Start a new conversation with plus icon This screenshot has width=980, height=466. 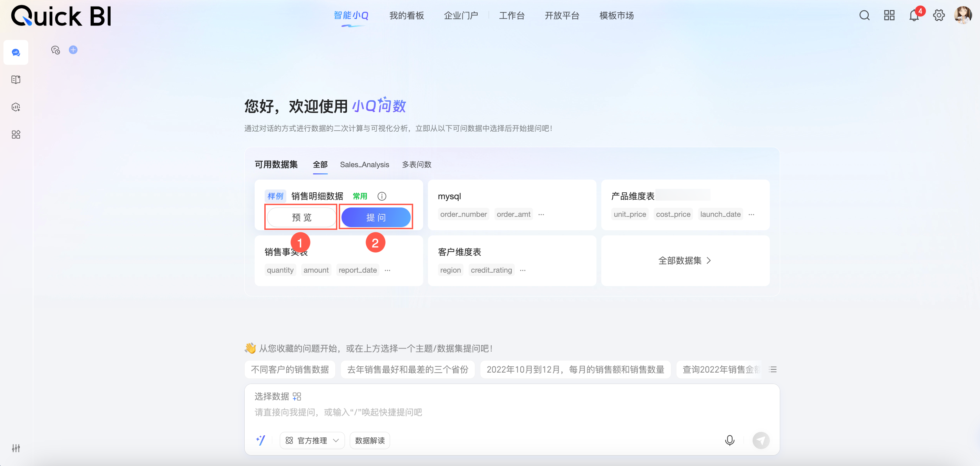73,50
